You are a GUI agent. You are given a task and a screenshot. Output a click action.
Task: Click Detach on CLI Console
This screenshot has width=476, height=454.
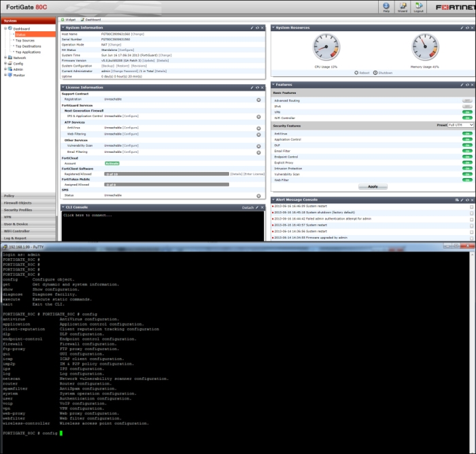click(248, 207)
